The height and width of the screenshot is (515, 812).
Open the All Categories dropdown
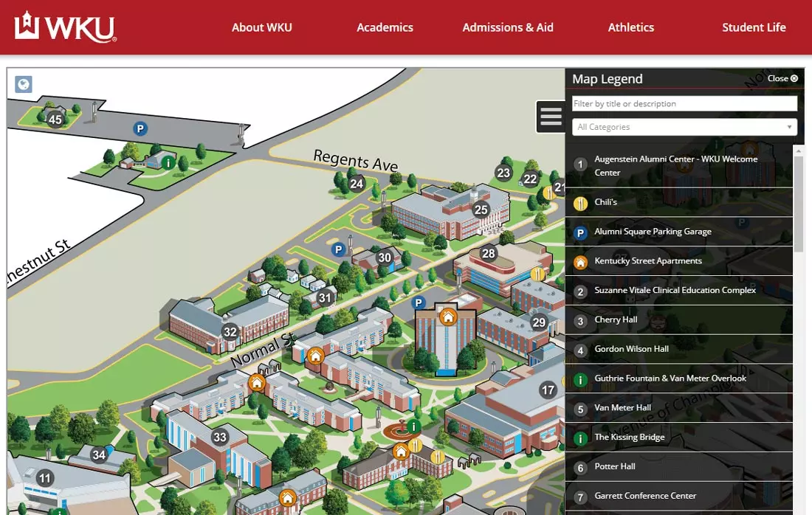(x=684, y=127)
